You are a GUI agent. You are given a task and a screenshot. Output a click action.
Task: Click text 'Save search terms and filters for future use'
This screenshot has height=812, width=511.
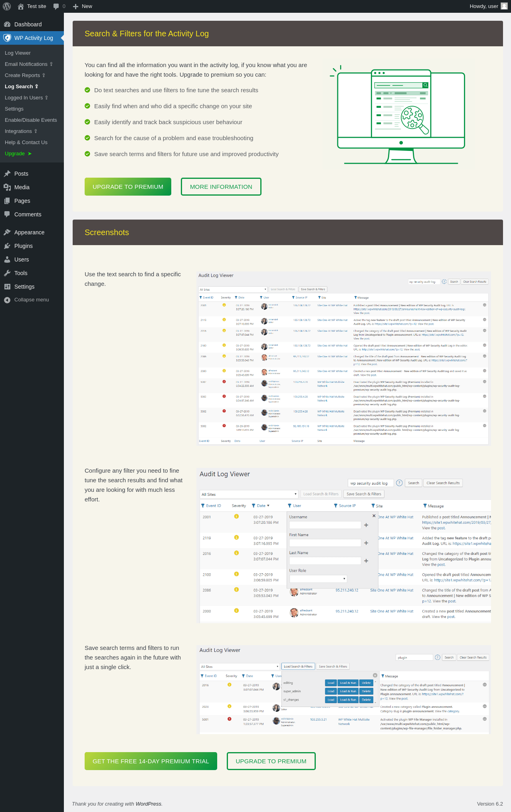point(186,154)
